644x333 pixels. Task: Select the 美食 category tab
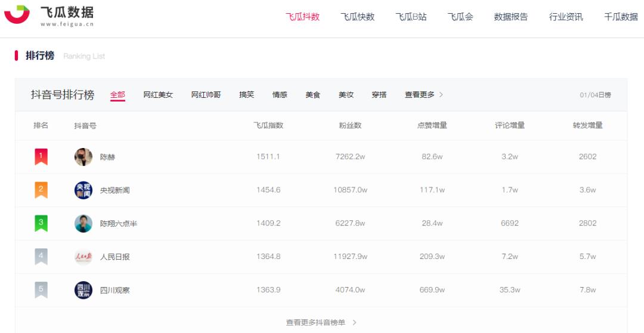313,95
